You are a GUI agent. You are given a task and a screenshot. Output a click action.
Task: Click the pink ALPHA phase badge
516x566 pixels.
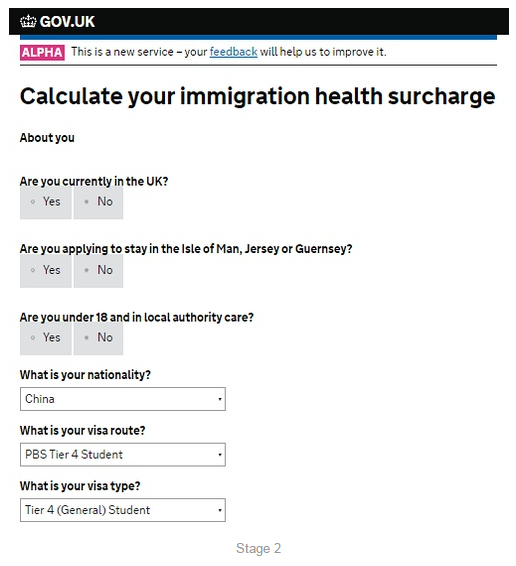click(x=42, y=53)
